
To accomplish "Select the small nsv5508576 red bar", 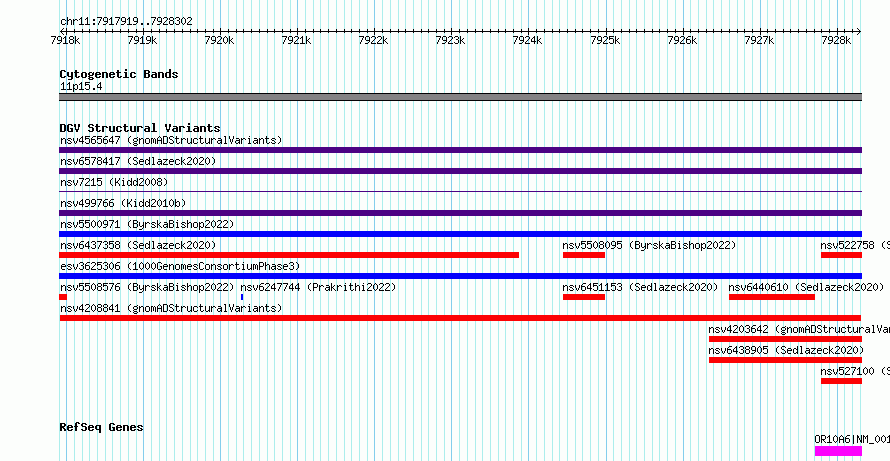I will coord(63,297).
